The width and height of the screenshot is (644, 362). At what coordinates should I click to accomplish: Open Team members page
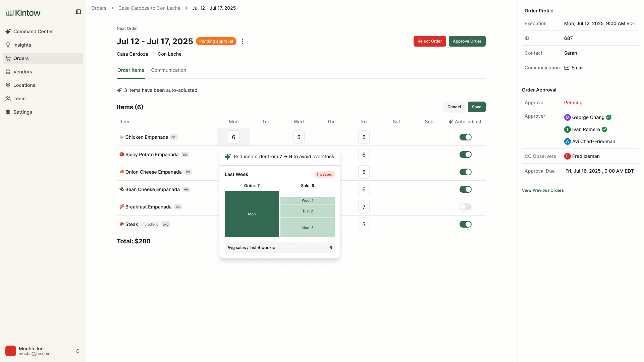coord(19,99)
